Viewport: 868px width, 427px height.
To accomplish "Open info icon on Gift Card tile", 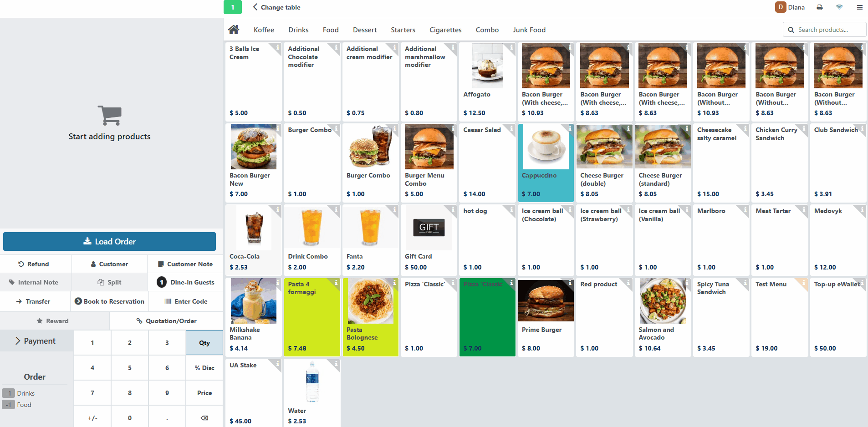I will coord(453,209).
